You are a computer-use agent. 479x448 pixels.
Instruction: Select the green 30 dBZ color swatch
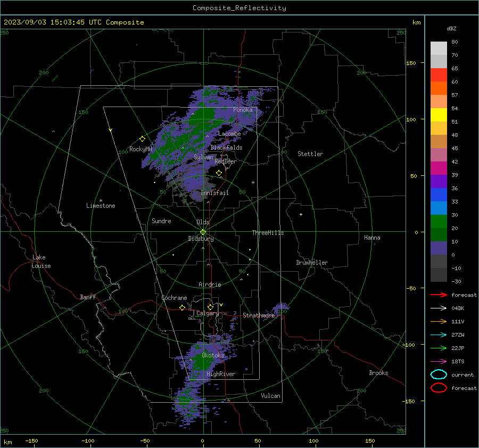coord(439,221)
